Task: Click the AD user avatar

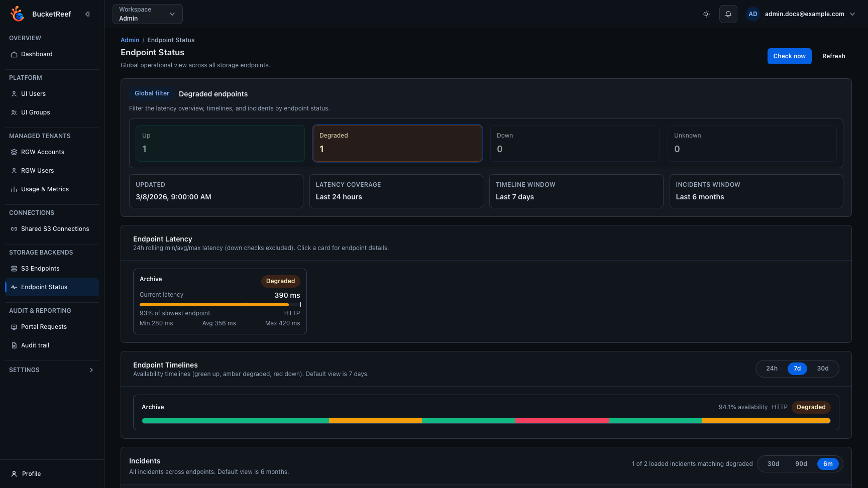Action: click(753, 14)
